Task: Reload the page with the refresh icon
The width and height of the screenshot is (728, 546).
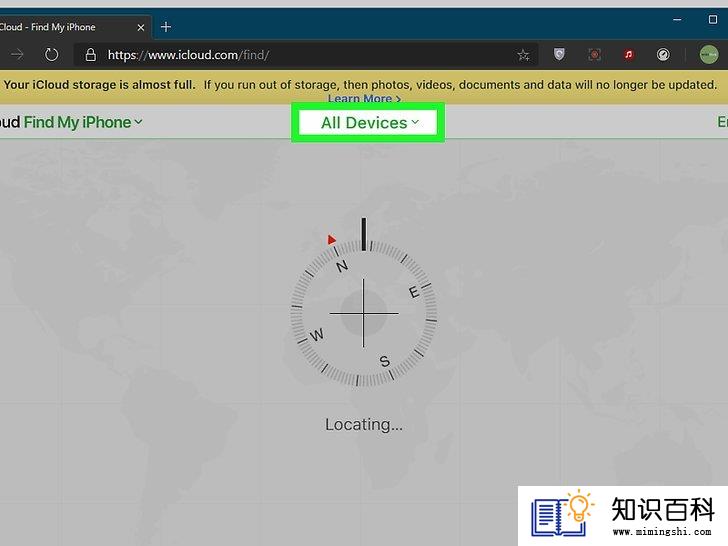Action: [52, 55]
